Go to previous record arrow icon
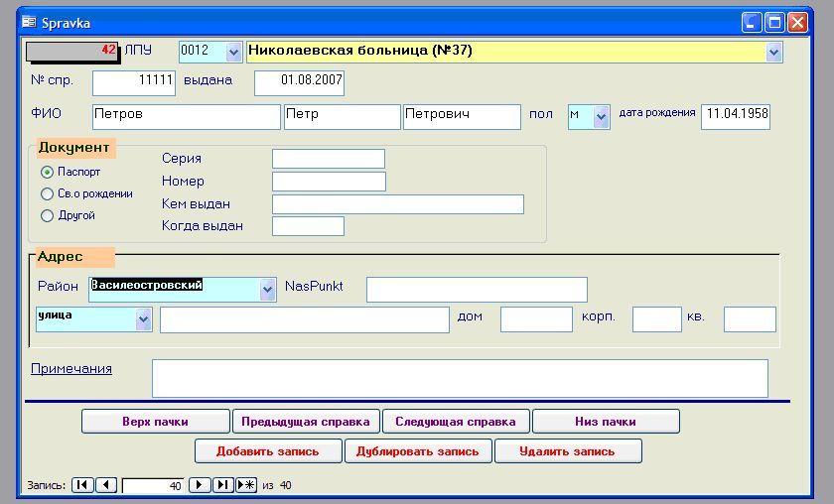The height and width of the screenshot is (504, 834). point(106,485)
